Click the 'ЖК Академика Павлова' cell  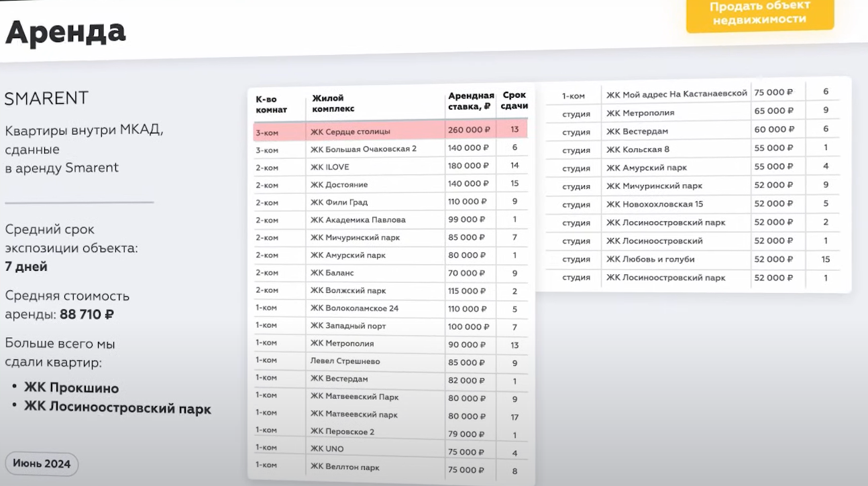coord(358,220)
